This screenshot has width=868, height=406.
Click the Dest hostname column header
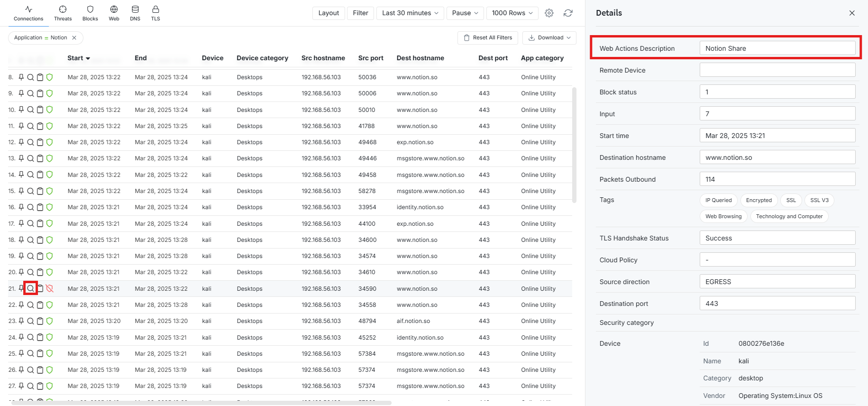(420, 58)
